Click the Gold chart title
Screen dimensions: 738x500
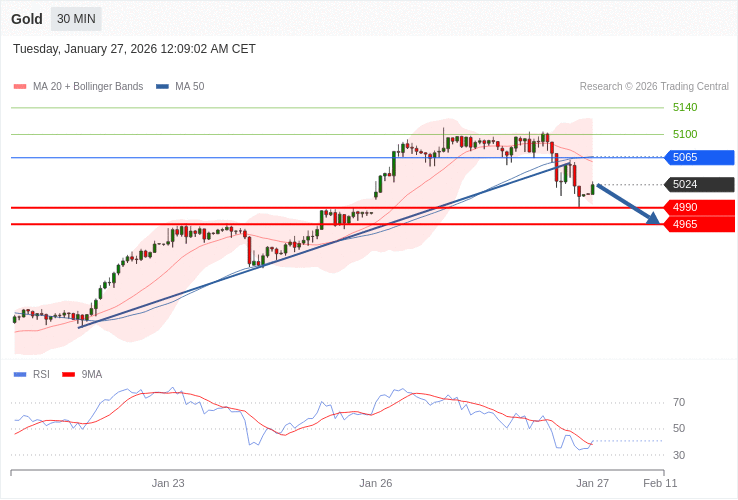tap(27, 19)
